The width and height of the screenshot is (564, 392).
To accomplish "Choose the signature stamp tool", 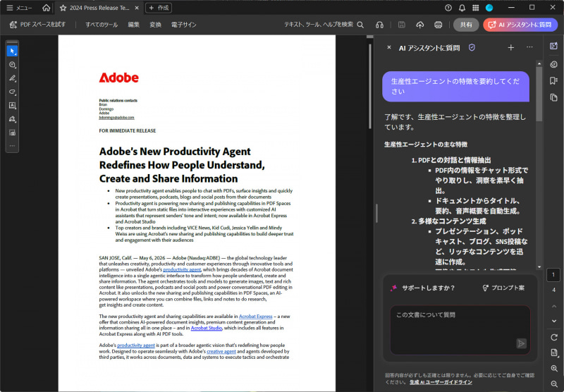I will click(x=12, y=119).
